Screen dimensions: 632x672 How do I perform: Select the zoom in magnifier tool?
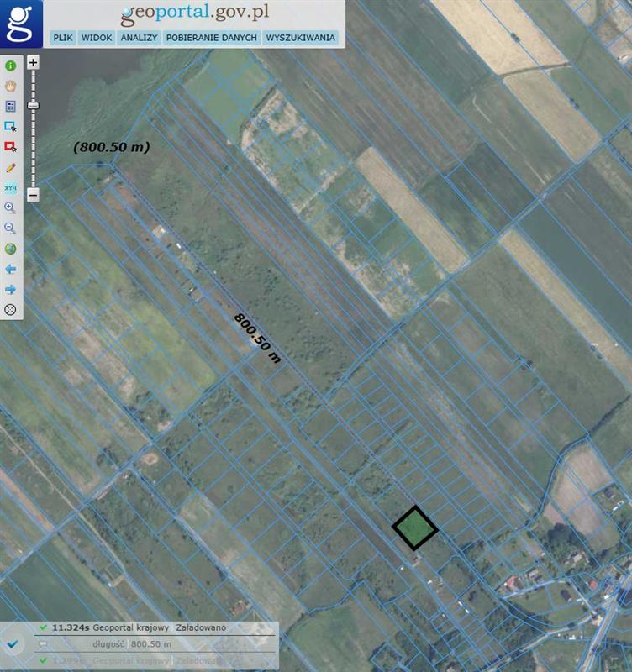11,207
